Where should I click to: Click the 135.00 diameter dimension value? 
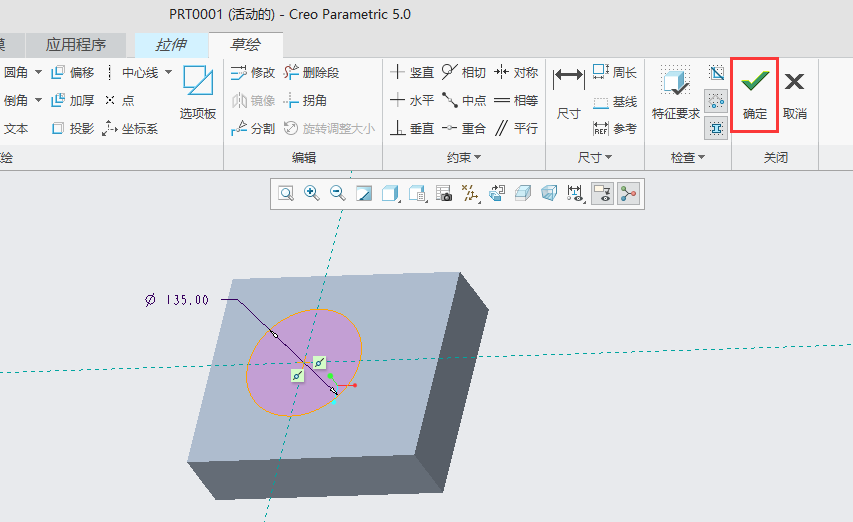click(187, 299)
